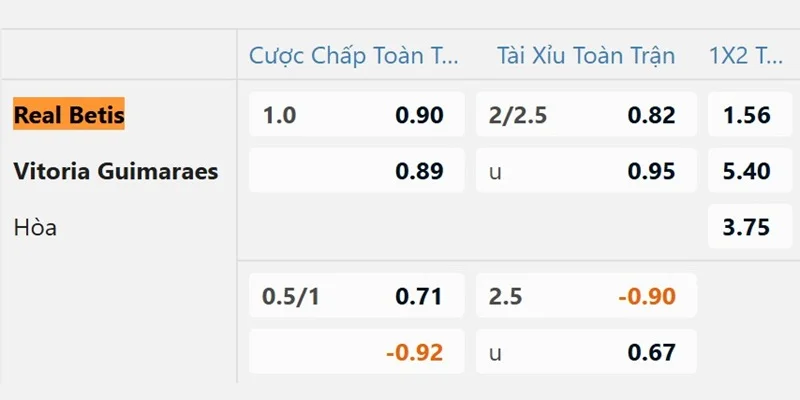Open the Cược Chấp Toàn Trận column header
The image size is (800, 400).
[354, 55]
